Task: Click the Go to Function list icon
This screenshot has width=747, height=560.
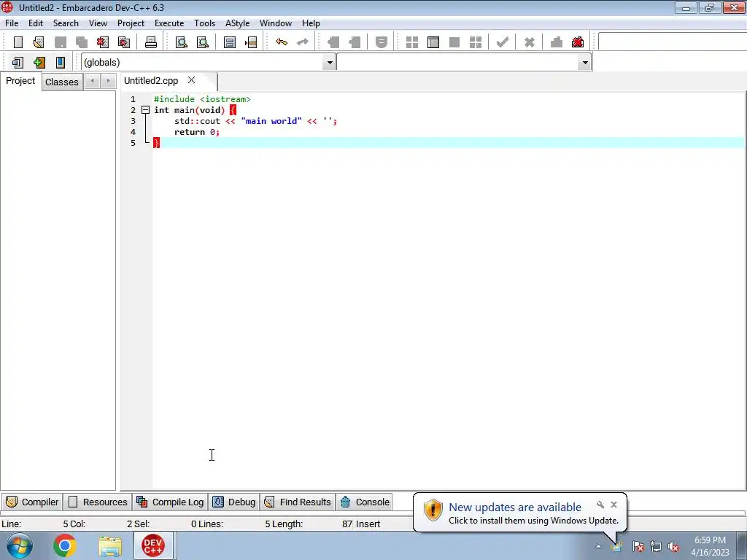Action: point(230,42)
